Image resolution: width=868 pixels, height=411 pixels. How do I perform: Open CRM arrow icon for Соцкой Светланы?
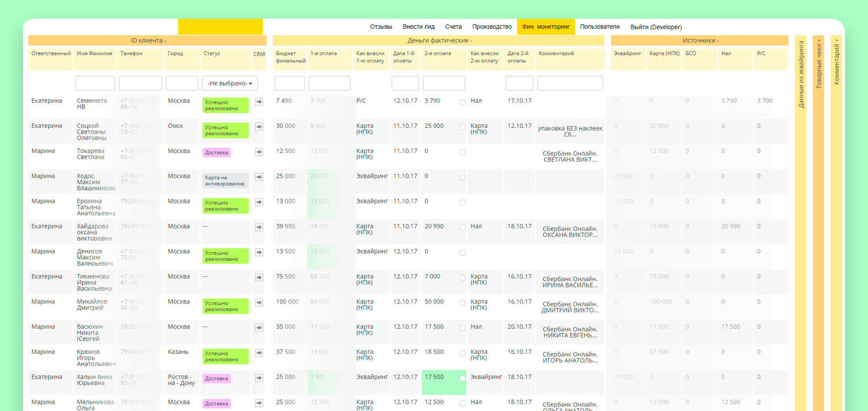pos(259,126)
